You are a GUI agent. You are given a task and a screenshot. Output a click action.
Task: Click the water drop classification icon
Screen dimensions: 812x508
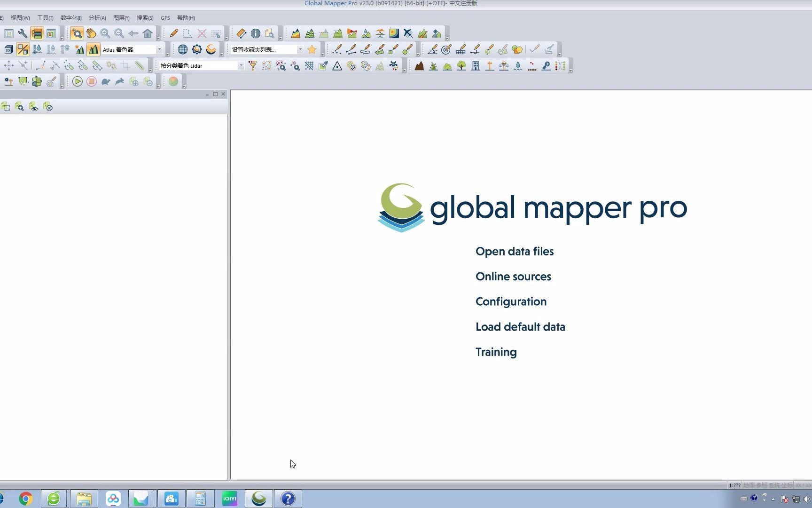518,66
